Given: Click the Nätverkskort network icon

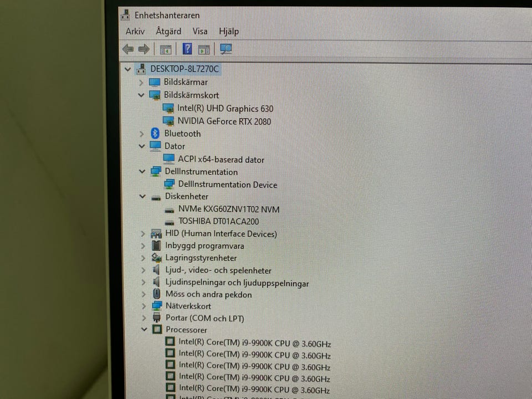Looking at the screenshot, I should [x=157, y=306].
